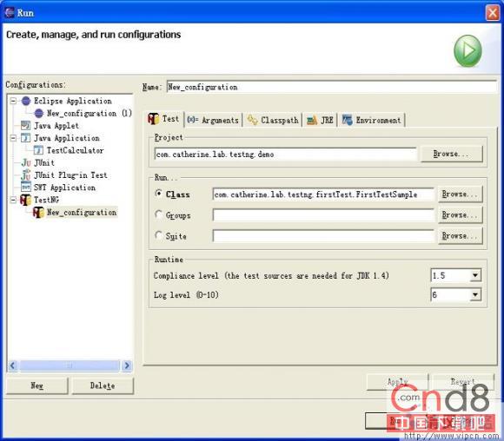
Task: Click the Arguments tab variable icon
Action: [x=193, y=120]
